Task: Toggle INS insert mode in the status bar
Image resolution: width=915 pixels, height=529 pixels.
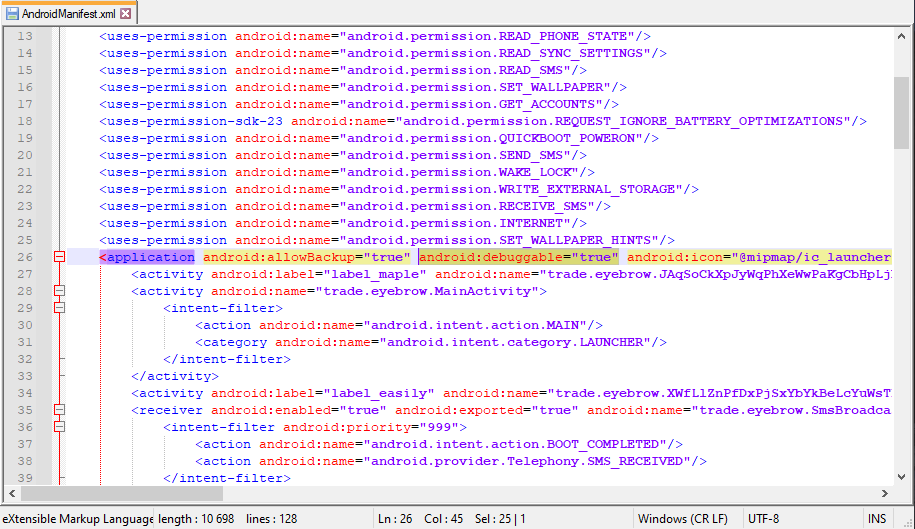Action: [876, 519]
